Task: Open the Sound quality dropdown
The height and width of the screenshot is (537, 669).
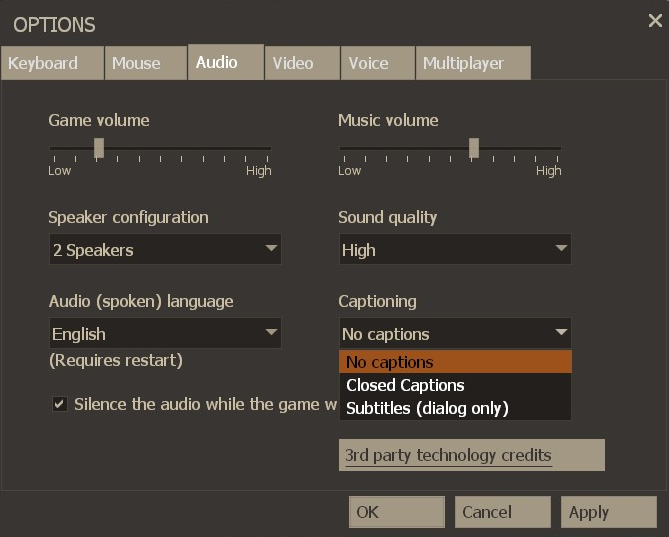Action: 455,249
